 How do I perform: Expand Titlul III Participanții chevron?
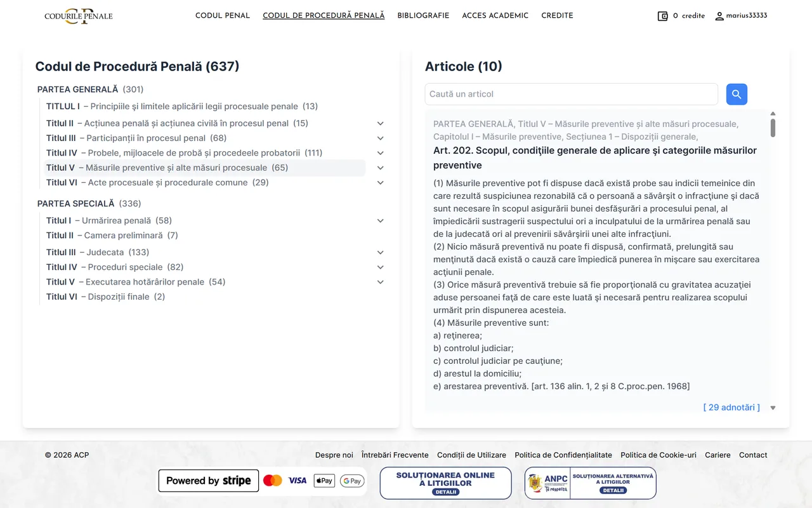(381, 138)
